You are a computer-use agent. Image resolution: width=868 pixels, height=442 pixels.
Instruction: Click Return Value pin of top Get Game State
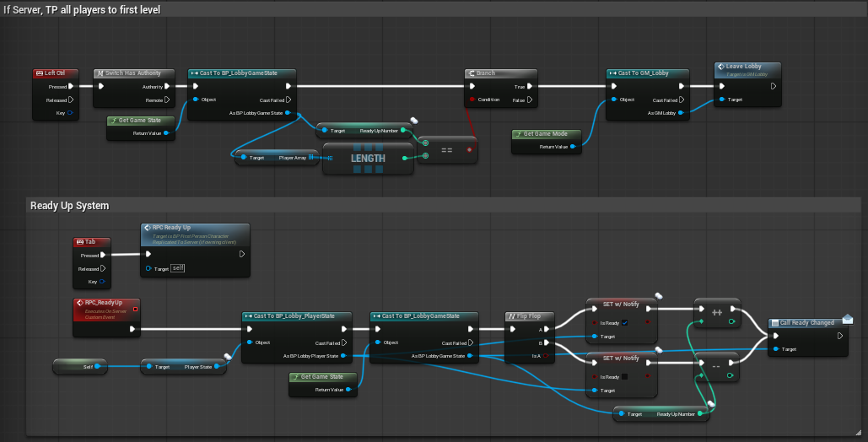coord(166,133)
